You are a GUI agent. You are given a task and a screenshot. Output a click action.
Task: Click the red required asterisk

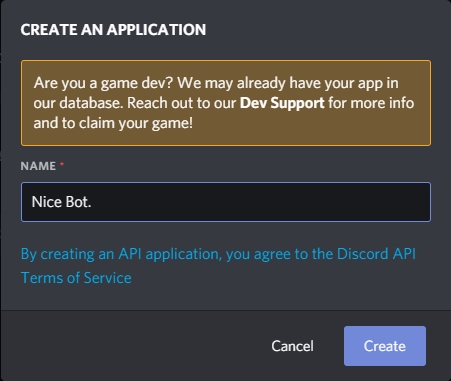coord(62,164)
